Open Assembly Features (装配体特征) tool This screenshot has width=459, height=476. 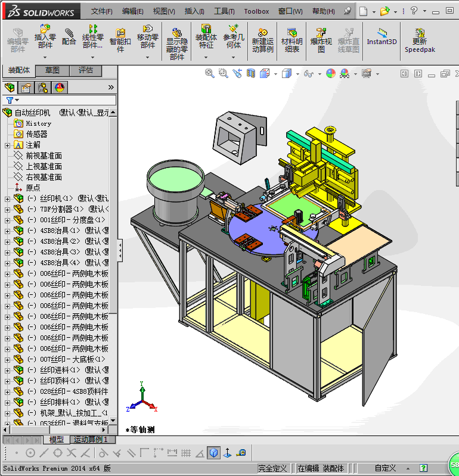[206, 36]
